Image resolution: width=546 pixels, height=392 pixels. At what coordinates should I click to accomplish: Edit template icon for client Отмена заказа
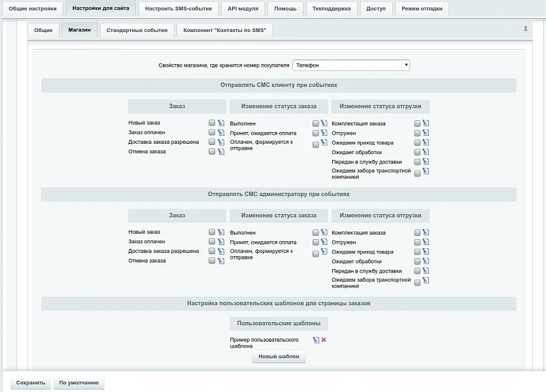pyautogui.click(x=221, y=152)
